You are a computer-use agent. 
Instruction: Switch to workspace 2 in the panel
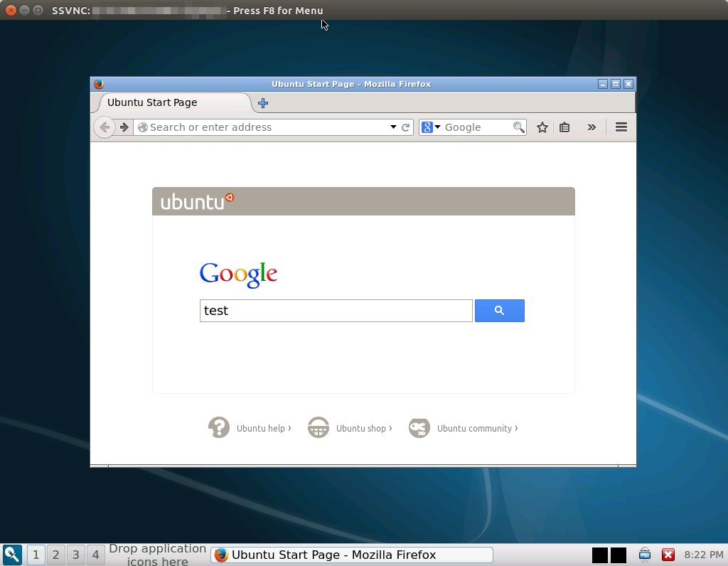(56, 555)
